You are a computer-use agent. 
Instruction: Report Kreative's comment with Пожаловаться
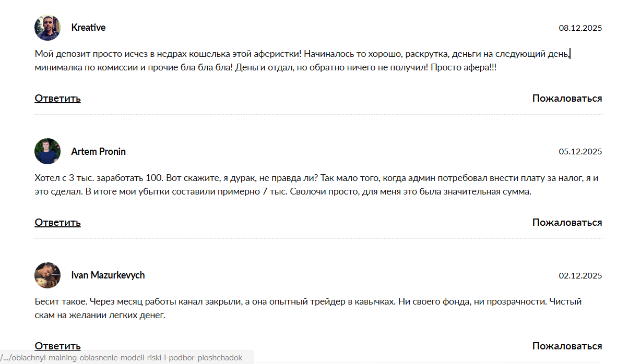567,98
